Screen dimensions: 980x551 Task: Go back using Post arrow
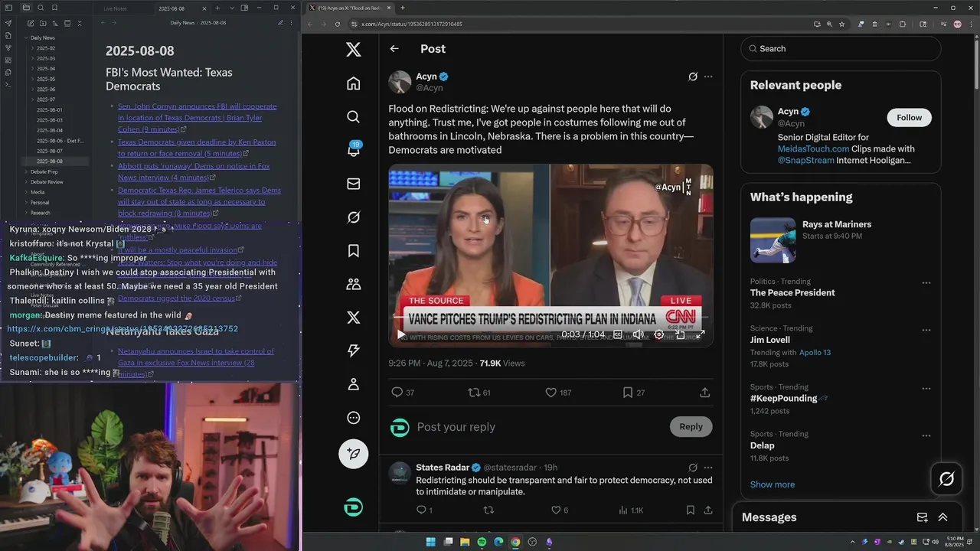pos(394,49)
